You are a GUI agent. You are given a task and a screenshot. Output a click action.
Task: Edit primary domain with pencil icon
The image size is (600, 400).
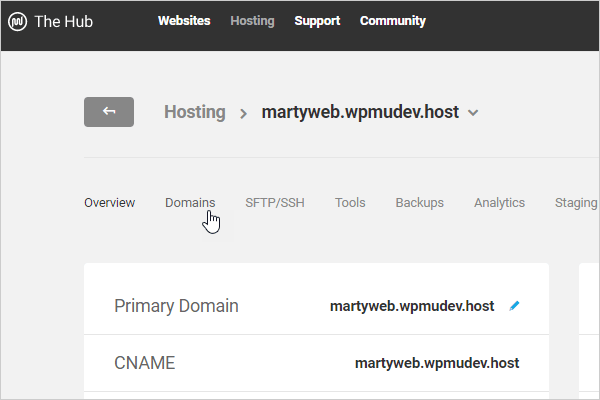pyautogui.click(x=514, y=305)
